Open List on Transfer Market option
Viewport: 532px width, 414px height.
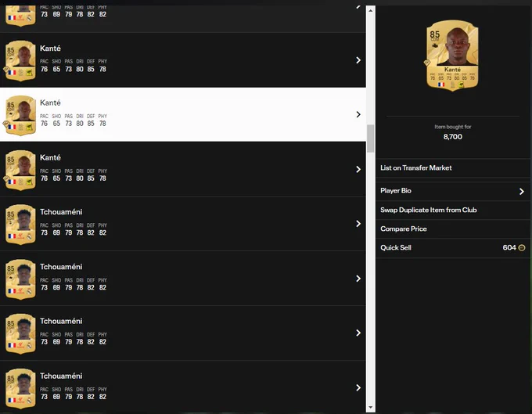453,168
